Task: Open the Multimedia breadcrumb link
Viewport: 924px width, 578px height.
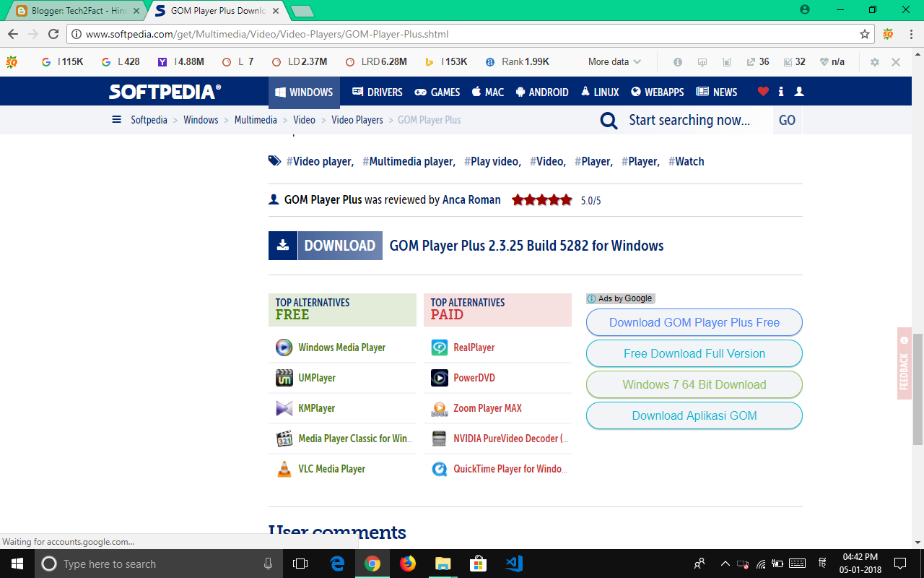Action: pyautogui.click(x=256, y=120)
